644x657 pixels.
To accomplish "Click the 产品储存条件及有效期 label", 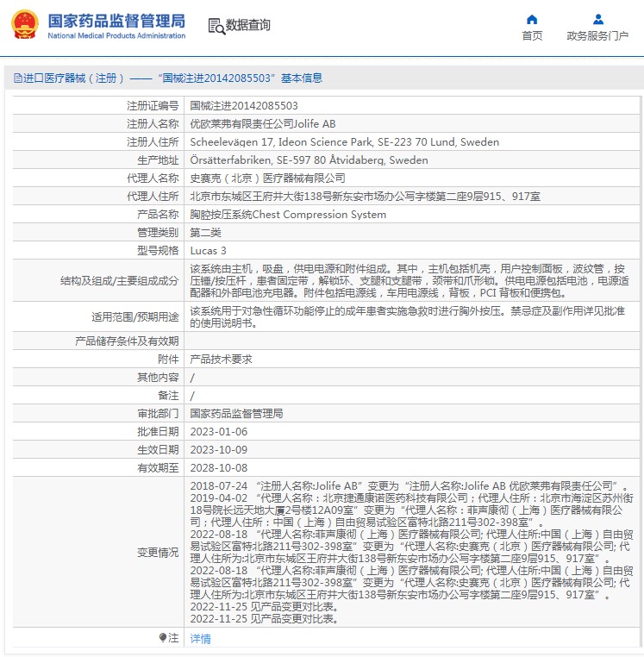I will pyautogui.click(x=127, y=341).
